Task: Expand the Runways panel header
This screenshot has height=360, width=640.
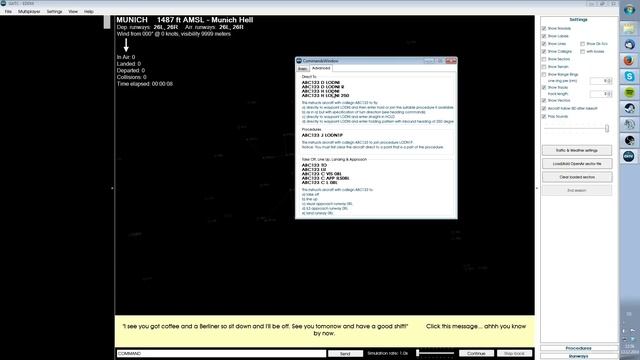Action: (578, 356)
